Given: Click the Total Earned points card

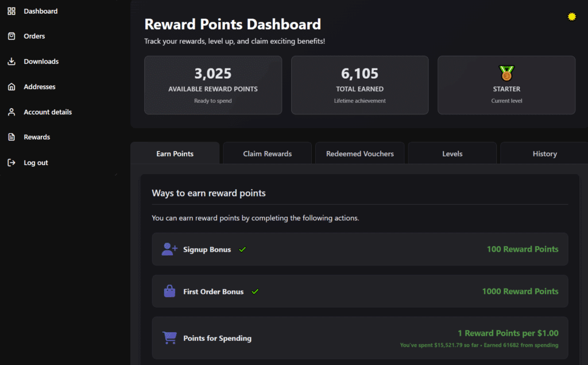Looking at the screenshot, I should [x=360, y=85].
